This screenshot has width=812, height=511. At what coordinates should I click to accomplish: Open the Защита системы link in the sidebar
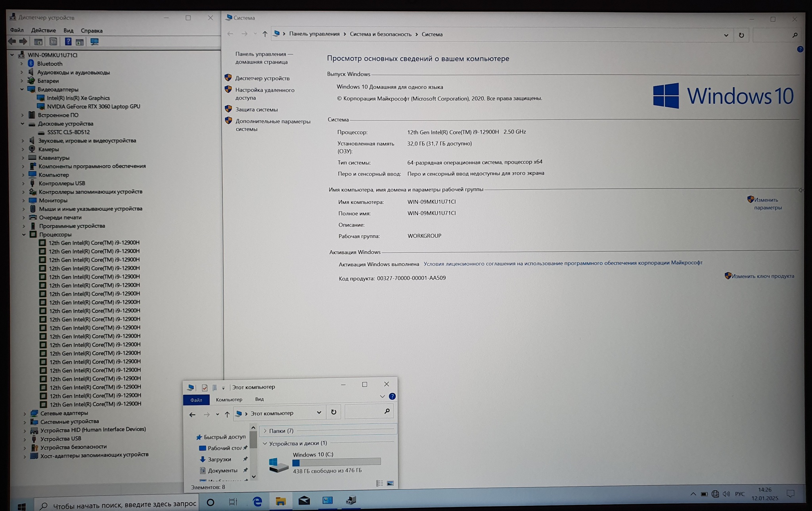(256, 109)
